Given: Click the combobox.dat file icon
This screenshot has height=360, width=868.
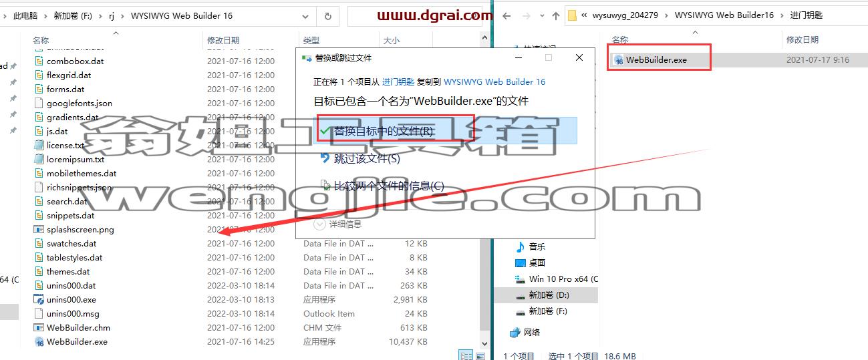Looking at the screenshot, I should click(x=39, y=61).
